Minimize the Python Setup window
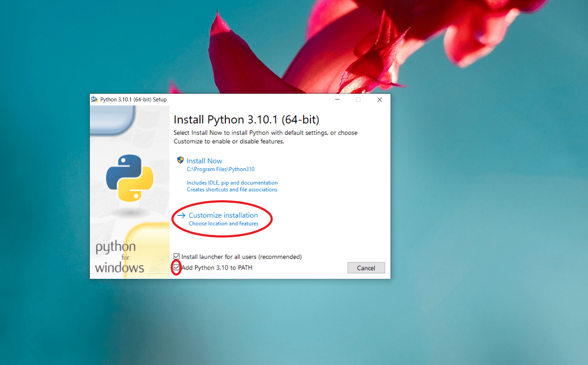Screen dimensions: 588x365 coord(337,100)
